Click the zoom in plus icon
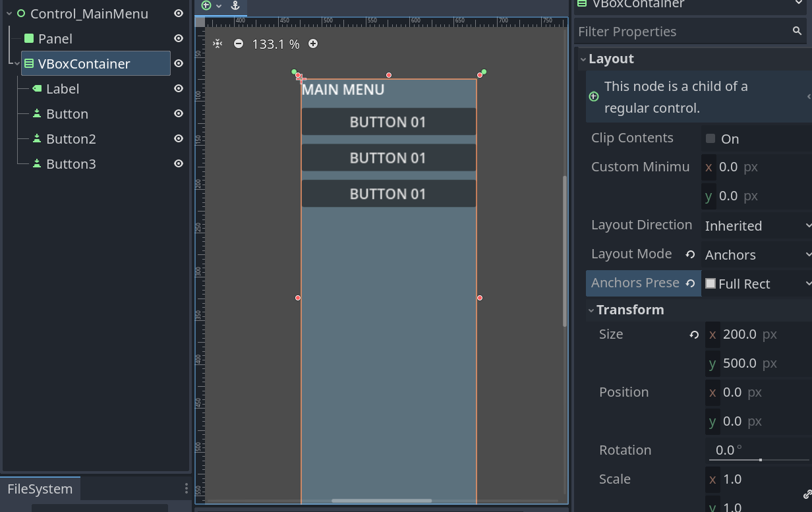Screen dimensions: 812x512 (x=313, y=44)
